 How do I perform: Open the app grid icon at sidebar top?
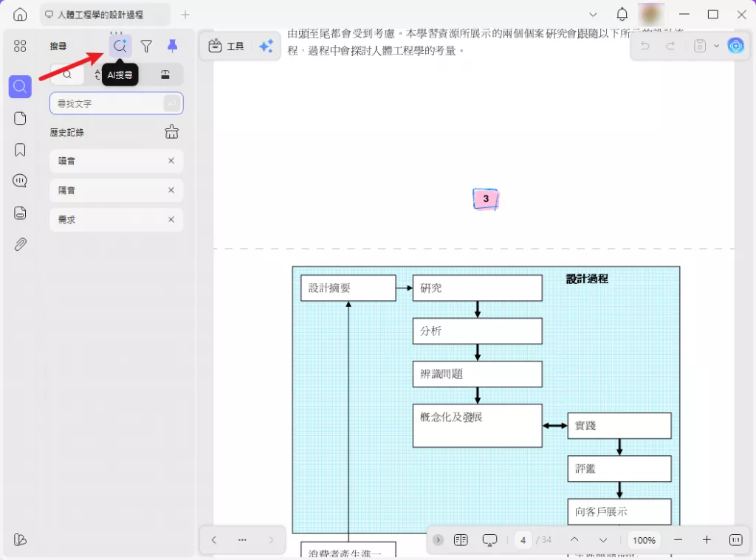[20, 45]
